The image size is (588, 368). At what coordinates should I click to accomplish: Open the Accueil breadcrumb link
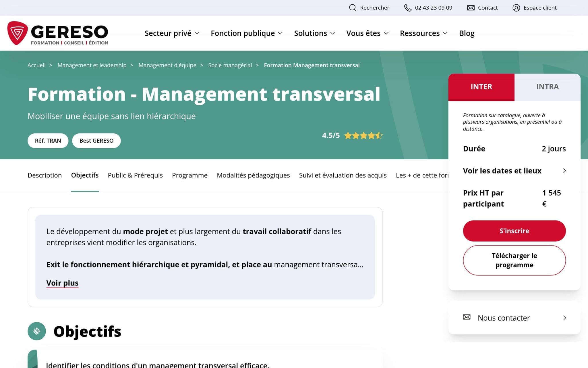point(36,65)
